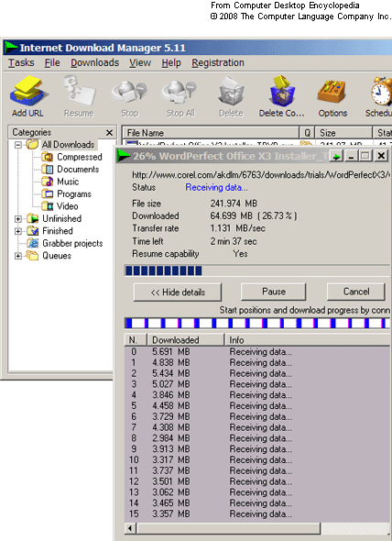Select the Video category folder

60,206
